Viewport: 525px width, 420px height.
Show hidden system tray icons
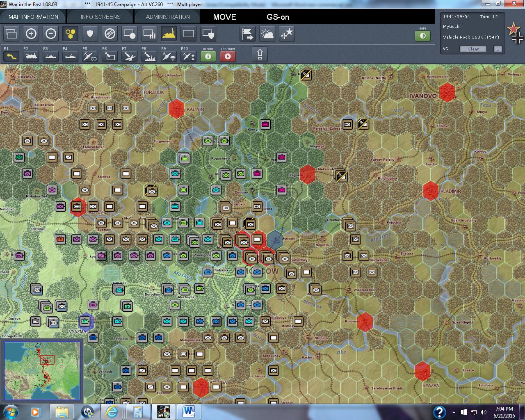point(454,412)
